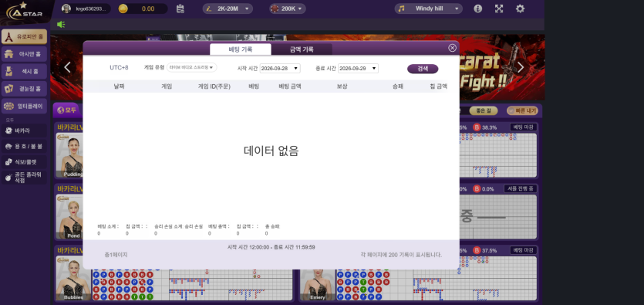Viewport: 644px width, 305px height.
Task: Open dealer Pond's table thumbnail
Action: tap(69, 217)
